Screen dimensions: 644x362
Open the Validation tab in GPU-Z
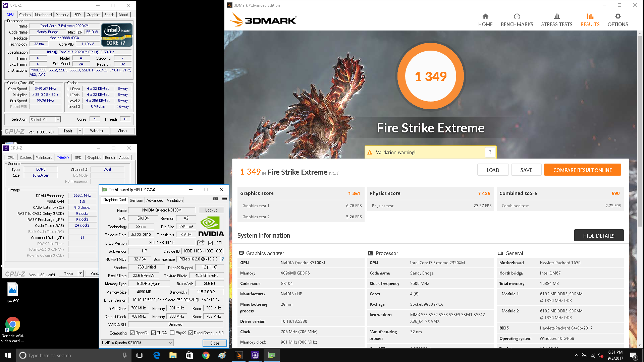(x=175, y=200)
